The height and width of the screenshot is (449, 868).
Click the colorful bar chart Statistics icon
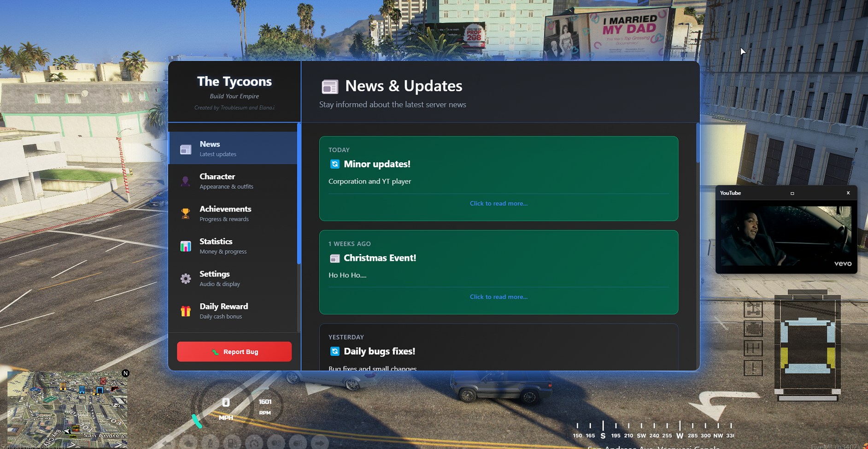186,246
